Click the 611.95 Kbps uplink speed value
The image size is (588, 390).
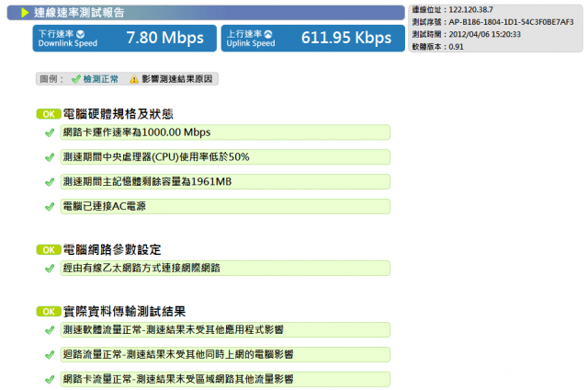pyautogui.click(x=346, y=38)
